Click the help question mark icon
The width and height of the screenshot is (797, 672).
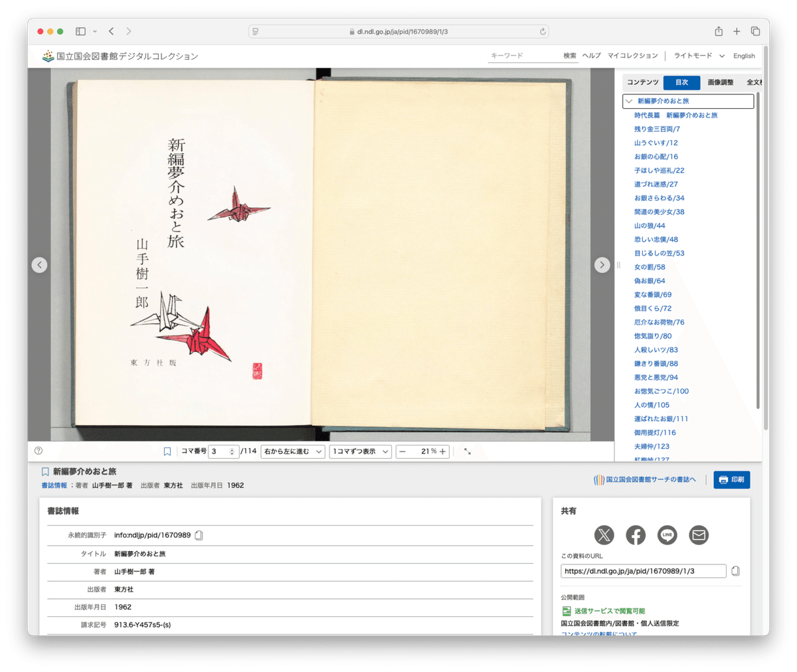(39, 451)
